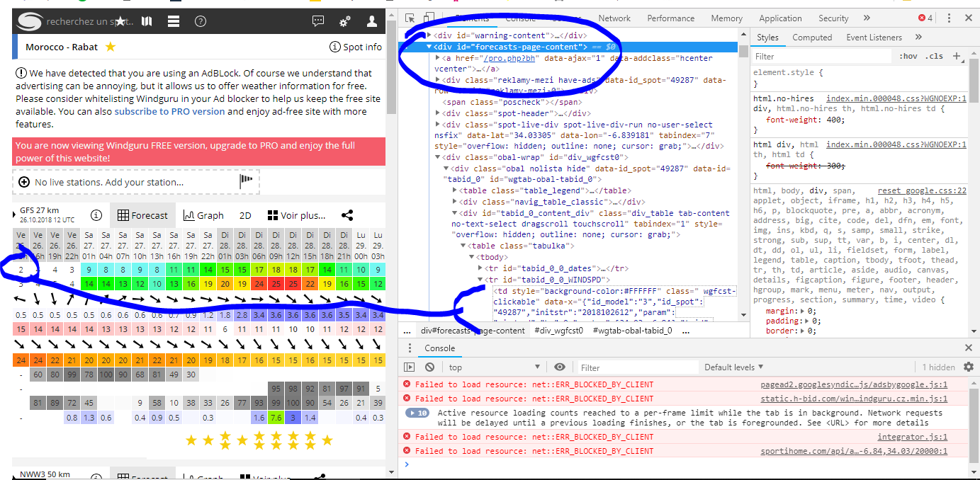The image size is (980, 480).
Task: Toggle the device toolbar icon in DevTools
Action: 429,18
